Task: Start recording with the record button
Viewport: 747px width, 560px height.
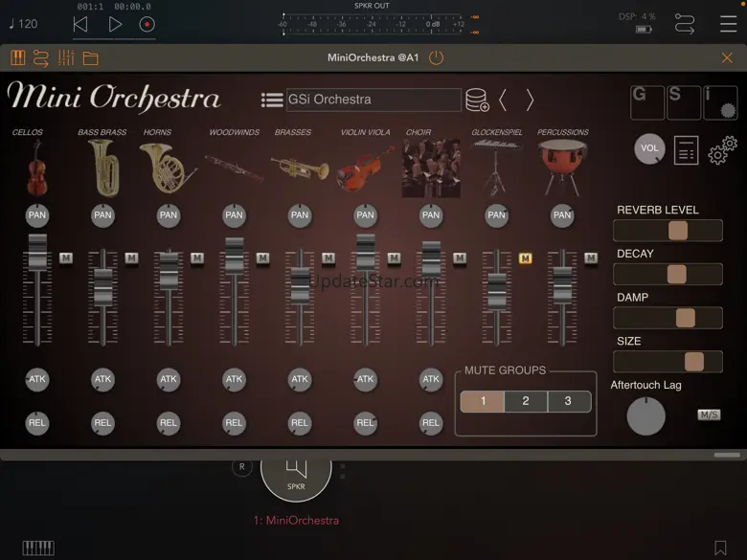Action: pyautogui.click(x=147, y=24)
